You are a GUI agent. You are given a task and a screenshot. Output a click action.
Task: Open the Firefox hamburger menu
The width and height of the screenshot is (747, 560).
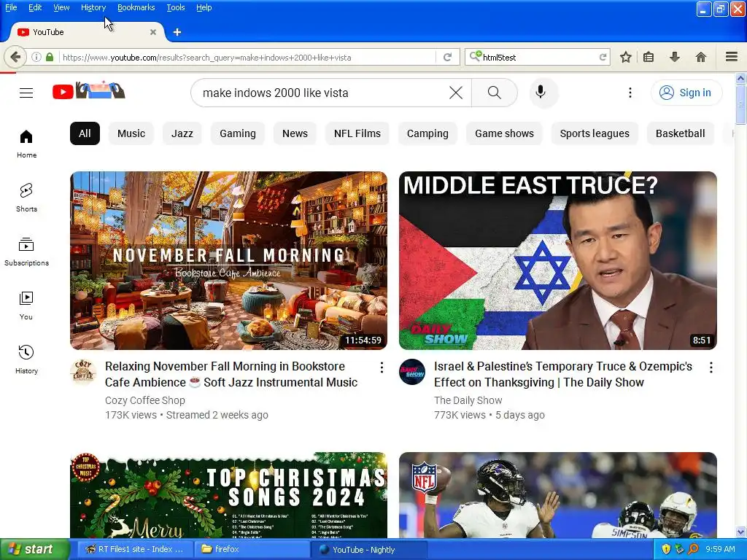pyautogui.click(x=732, y=57)
